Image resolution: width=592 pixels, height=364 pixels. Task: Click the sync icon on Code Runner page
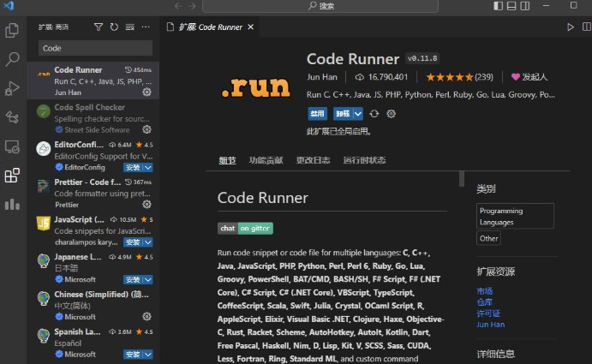click(x=374, y=114)
